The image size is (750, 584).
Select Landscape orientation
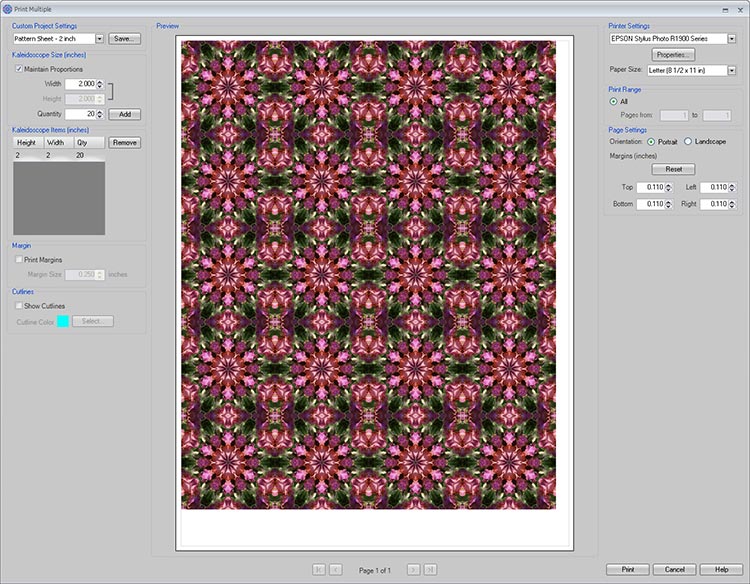click(x=688, y=142)
